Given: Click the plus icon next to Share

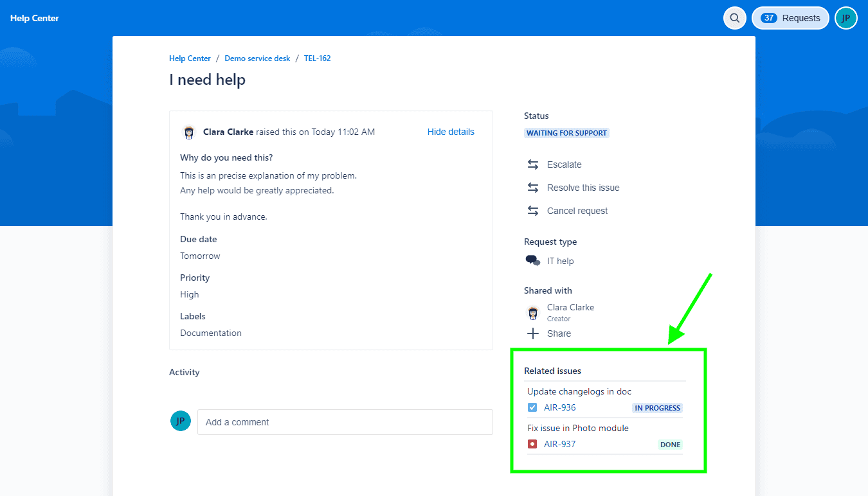Looking at the screenshot, I should 532,333.
